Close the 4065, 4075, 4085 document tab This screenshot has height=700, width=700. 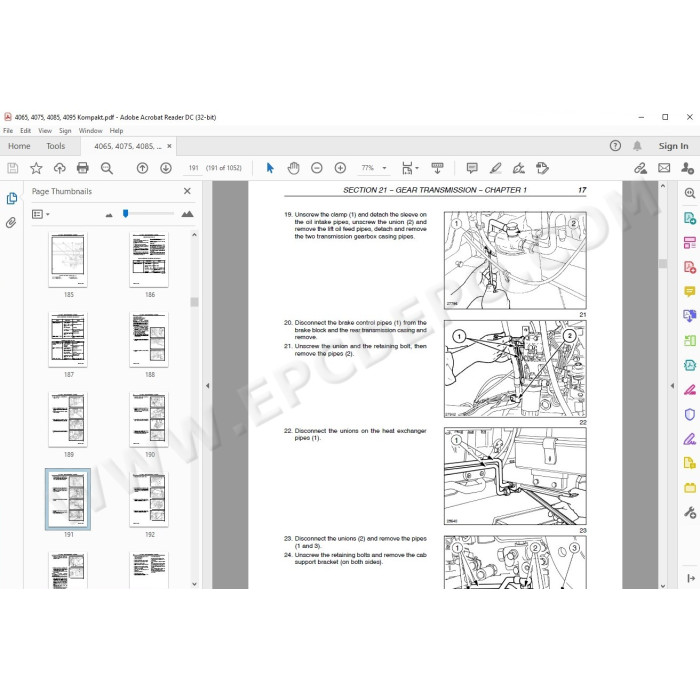169,146
